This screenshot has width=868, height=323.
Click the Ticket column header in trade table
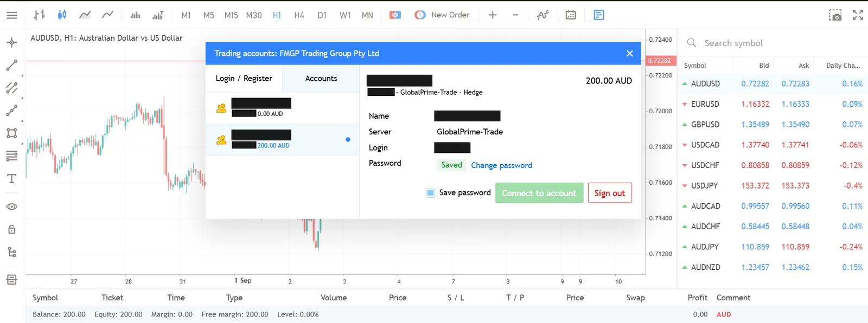[112, 298]
